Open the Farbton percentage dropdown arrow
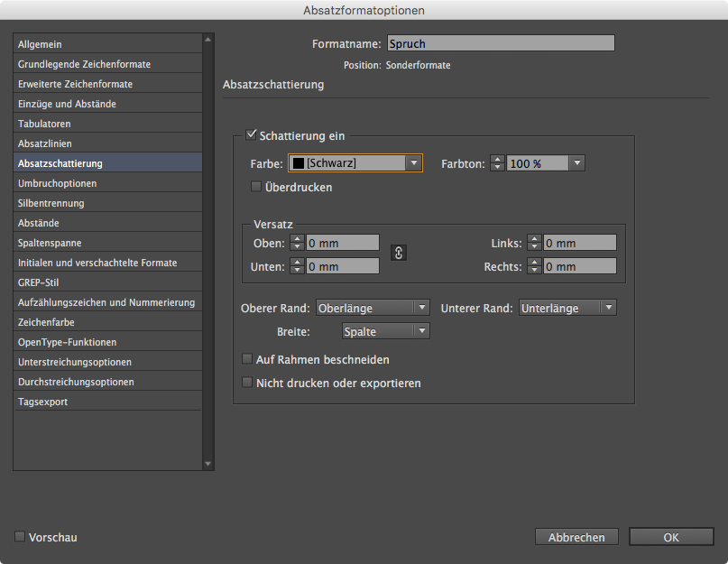This screenshot has width=728, height=564. (576, 163)
